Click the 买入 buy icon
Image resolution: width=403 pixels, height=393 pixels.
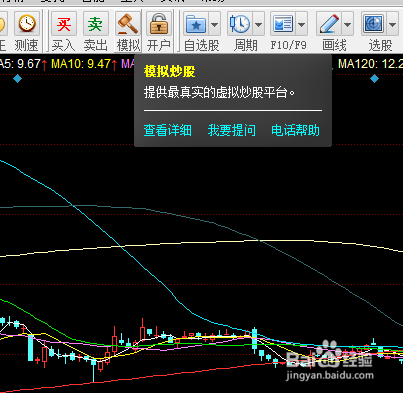point(64,24)
